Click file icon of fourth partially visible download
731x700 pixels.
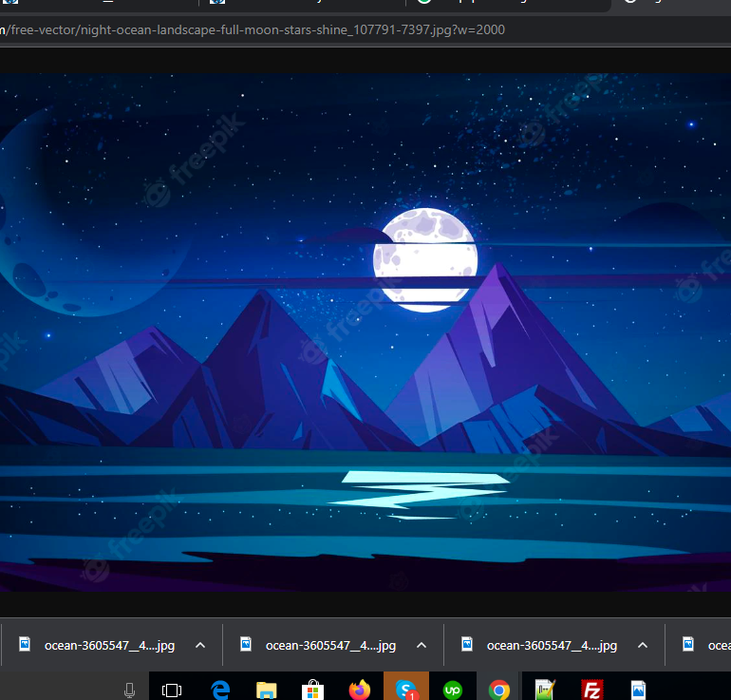tap(688, 644)
